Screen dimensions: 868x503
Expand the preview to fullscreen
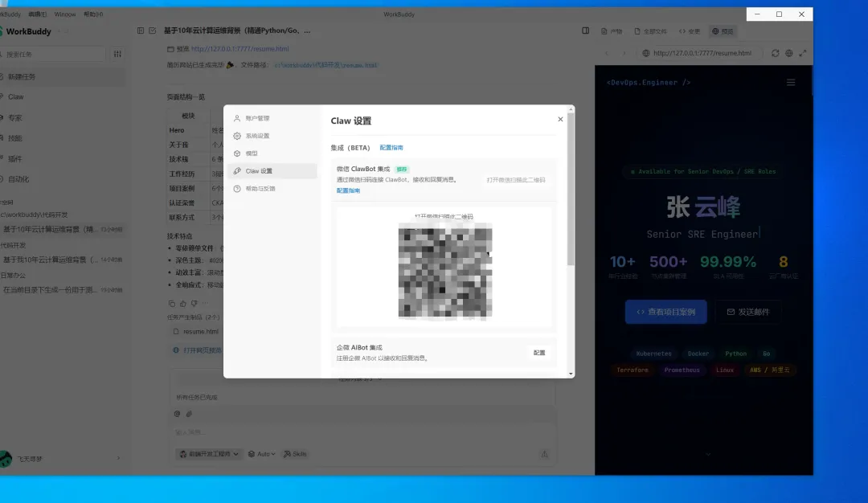(x=803, y=53)
